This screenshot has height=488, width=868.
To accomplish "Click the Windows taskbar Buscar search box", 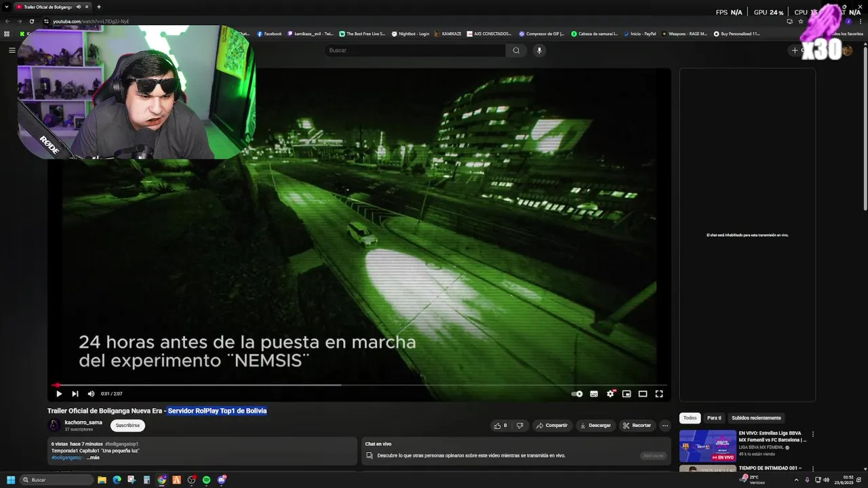I will tap(57, 480).
